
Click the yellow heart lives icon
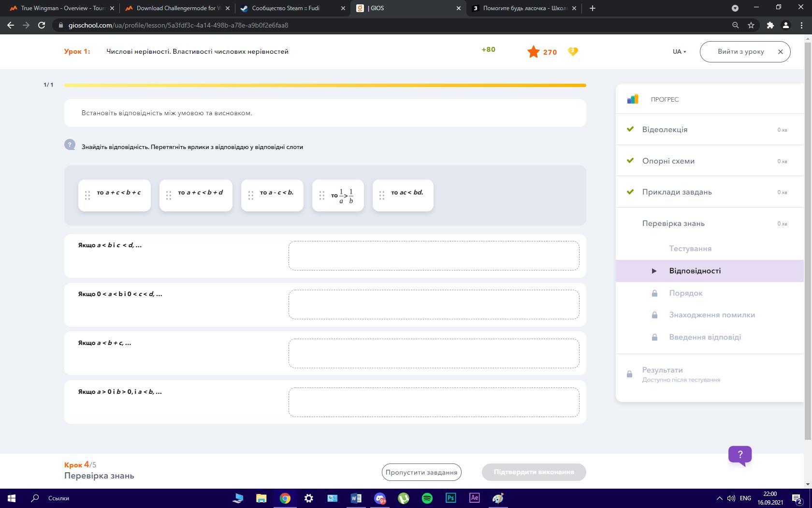pos(573,51)
